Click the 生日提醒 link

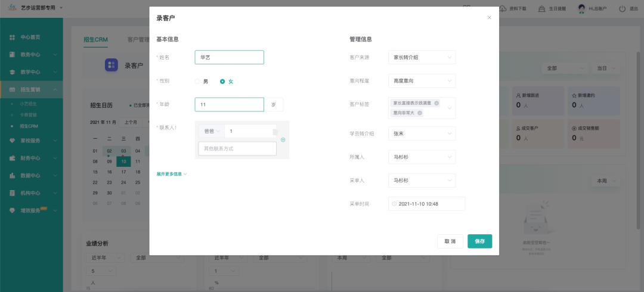pyautogui.click(x=558, y=8)
